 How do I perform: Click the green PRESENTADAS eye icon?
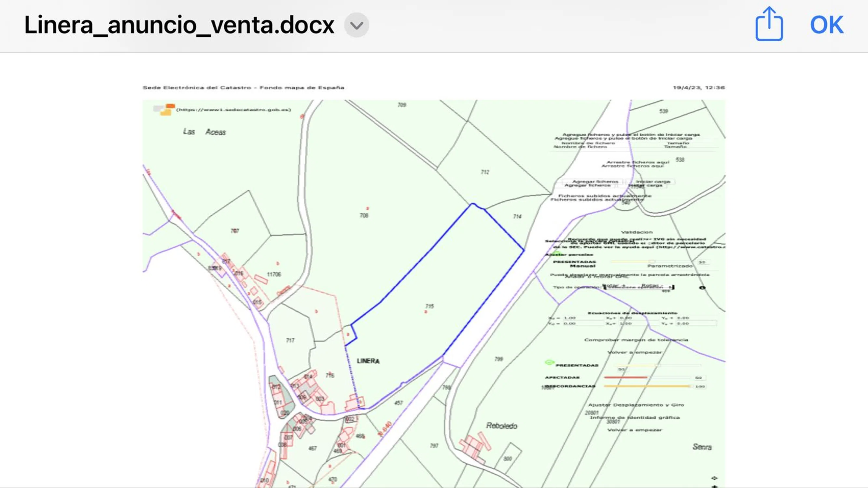pos(549,362)
